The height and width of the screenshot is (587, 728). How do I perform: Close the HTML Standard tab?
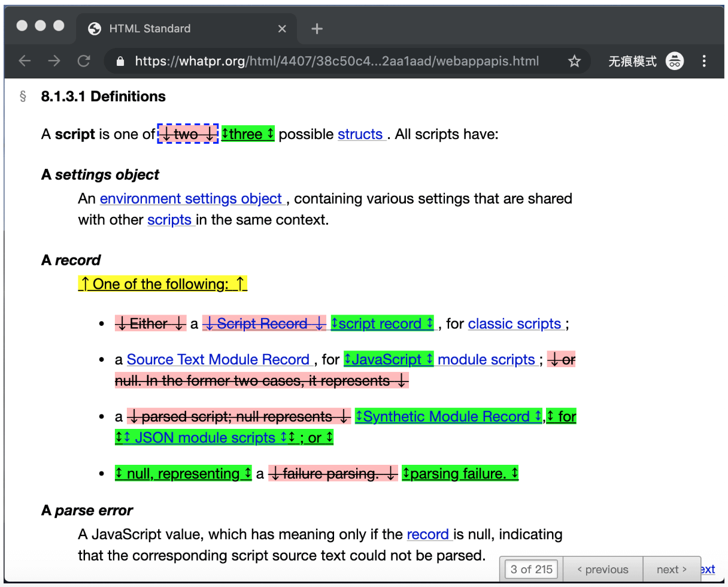[282, 28]
